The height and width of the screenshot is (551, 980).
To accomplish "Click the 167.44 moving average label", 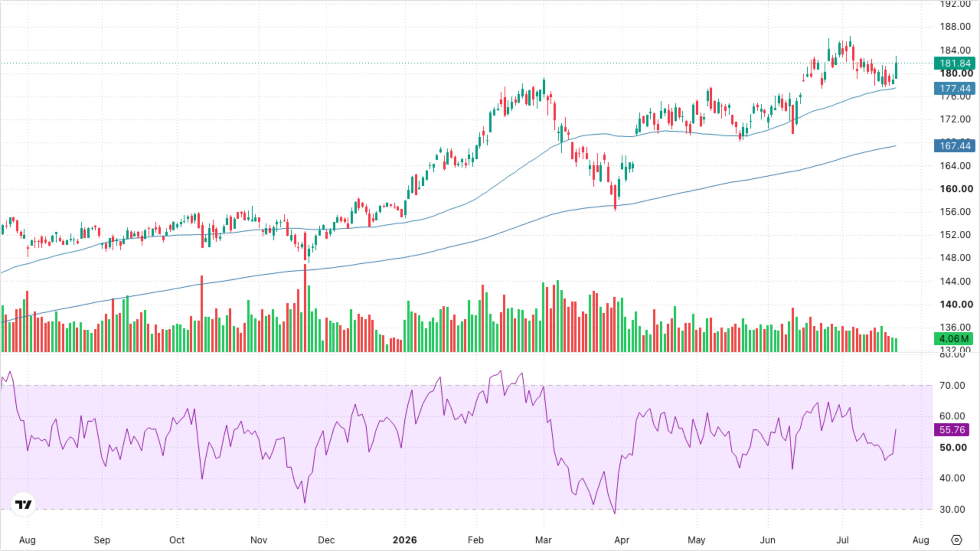I will click(955, 146).
